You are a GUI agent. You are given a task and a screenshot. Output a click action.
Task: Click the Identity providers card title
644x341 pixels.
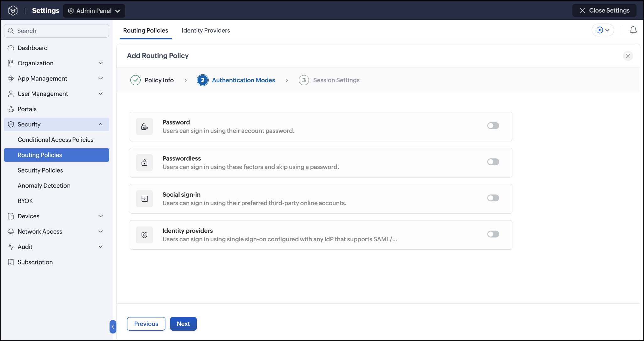188,231
